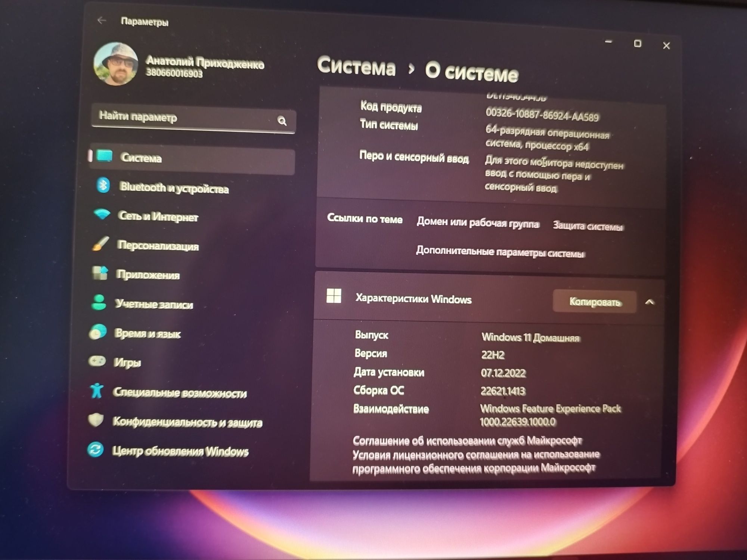Open Условия лицензионного соглашения link
Image resolution: width=747 pixels, height=560 pixels.
point(476,461)
